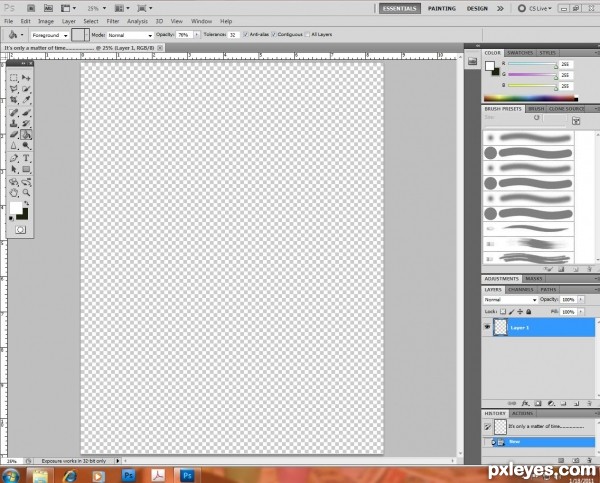Toggle lock position
Screen dimensions: 600x483
pyautogui.click(x=520, y=312)
